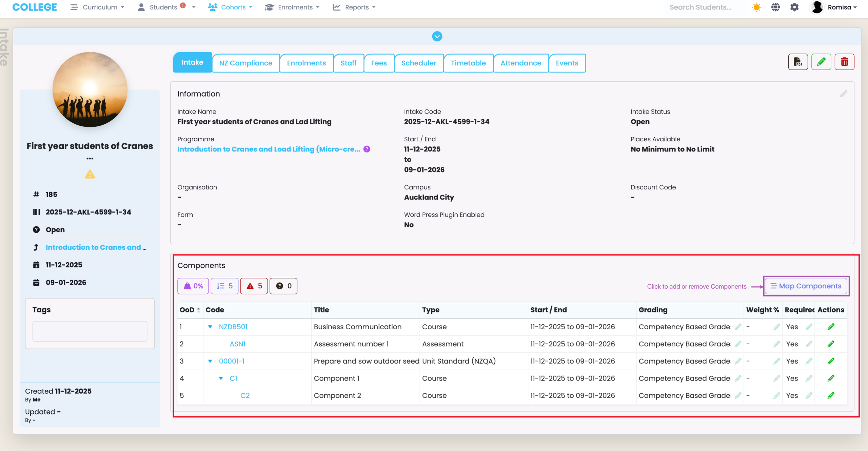Toggle the question mark 0 filter
This screenshot has height=451, width=868.
(283, 286)
